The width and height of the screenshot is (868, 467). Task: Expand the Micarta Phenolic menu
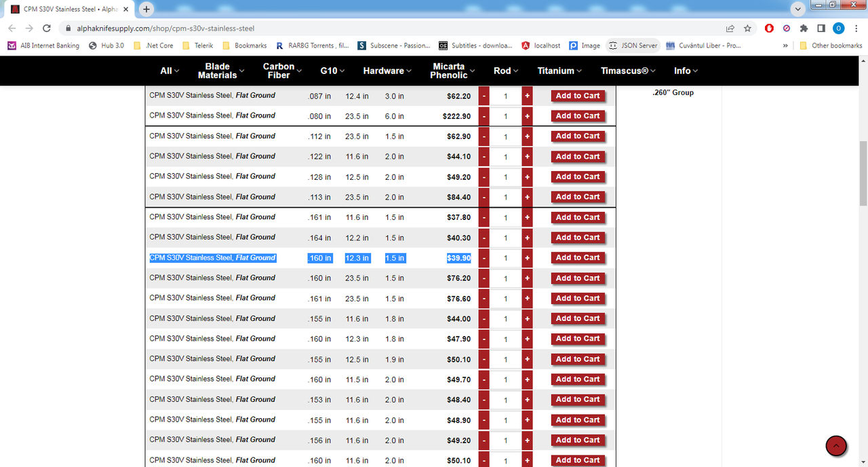tap(452, 71)
